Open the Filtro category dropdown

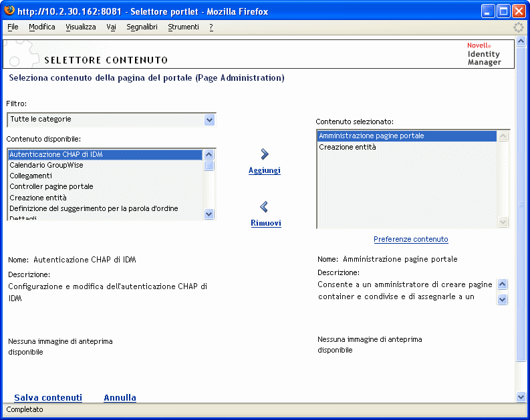(x=209, y=120)
